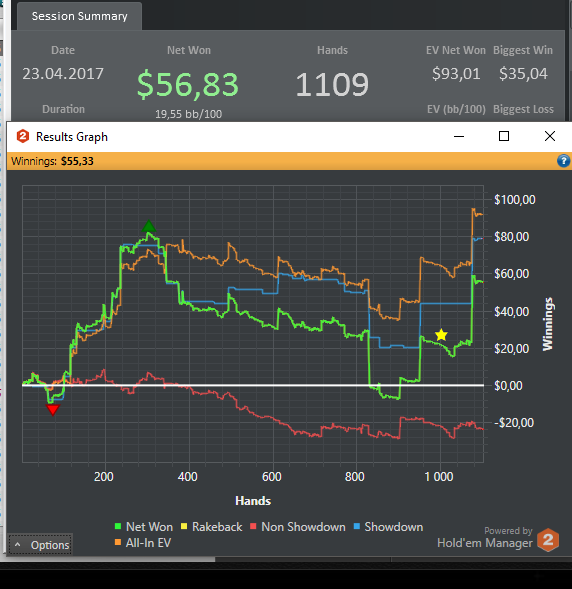Minimize the Results Graph window

coord(459,136)
